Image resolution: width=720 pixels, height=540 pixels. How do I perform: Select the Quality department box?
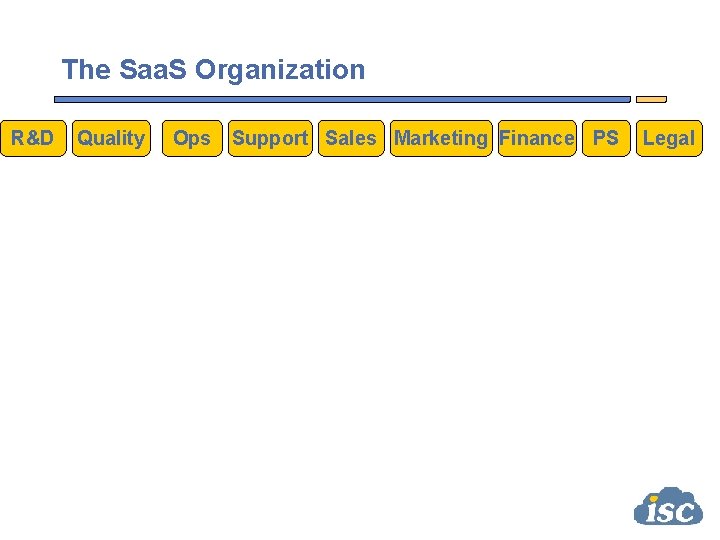111,138
